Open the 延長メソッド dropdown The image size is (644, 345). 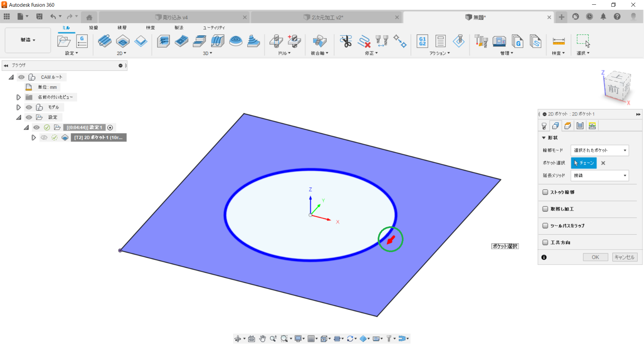pyautogui.click(x=599, y=175)
